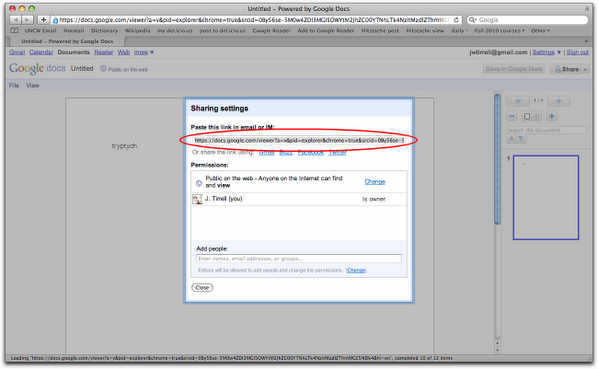The height and width of the screenshot is (369, 598).
Task: Open a new tab with the tab bar plus
Action: 586,41
